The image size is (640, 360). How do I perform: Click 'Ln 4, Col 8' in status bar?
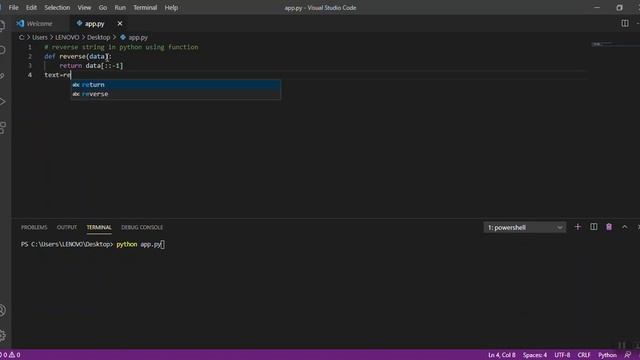pyautogui.click(x=502, y=355)
